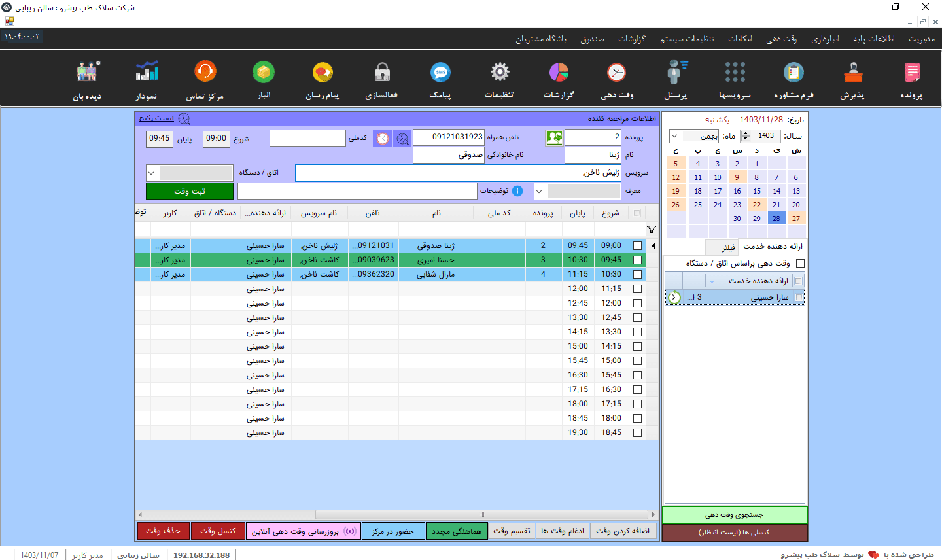Open the مرکز تماس call center icon

point(205,73)
